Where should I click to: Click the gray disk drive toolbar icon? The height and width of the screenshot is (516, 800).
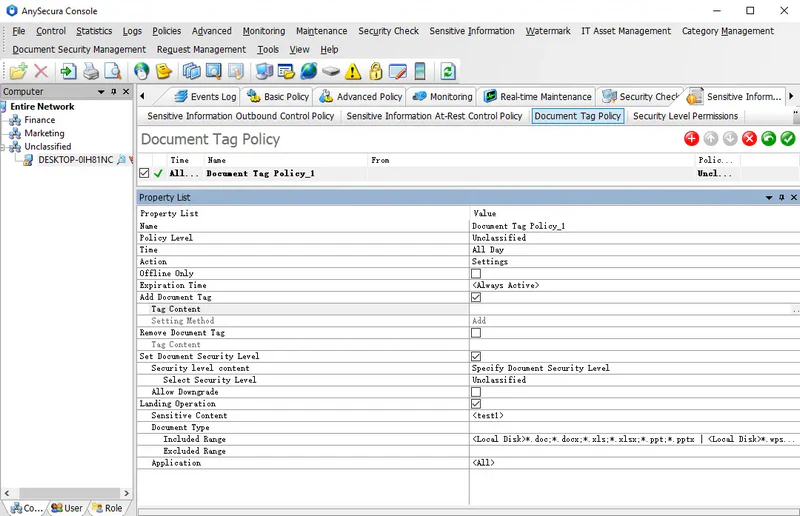(x=331, y=71)
